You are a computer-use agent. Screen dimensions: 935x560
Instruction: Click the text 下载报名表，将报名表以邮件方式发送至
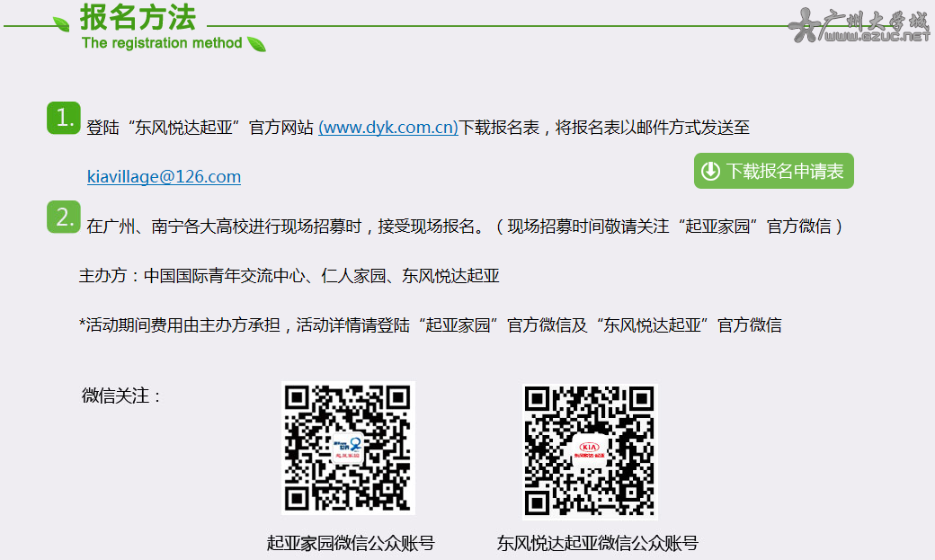pos(604,128)
